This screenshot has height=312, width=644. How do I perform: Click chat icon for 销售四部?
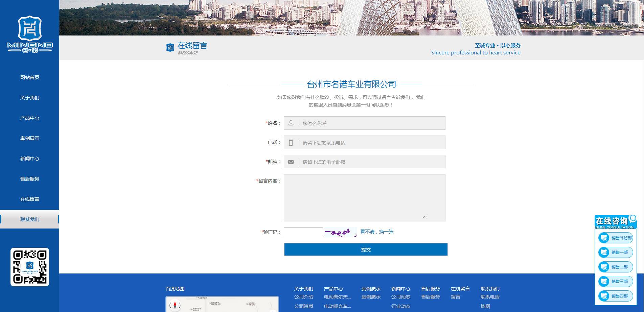click(604, 296)
